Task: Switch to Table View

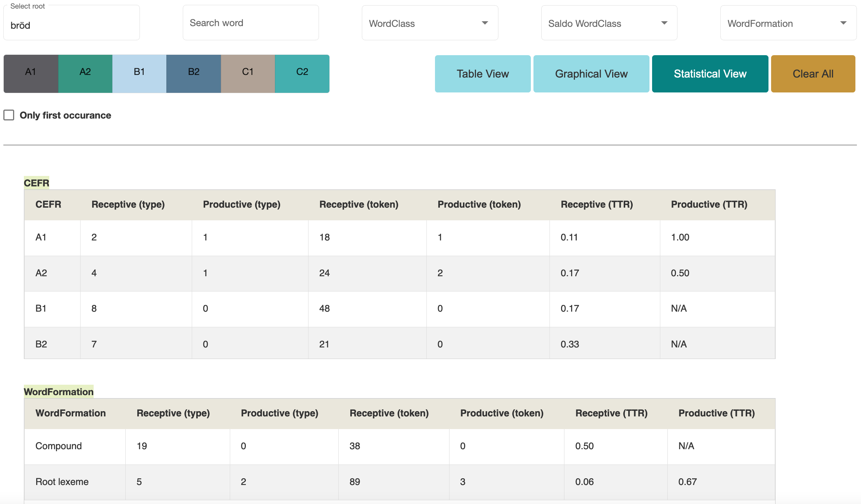Action: [482, 74]
